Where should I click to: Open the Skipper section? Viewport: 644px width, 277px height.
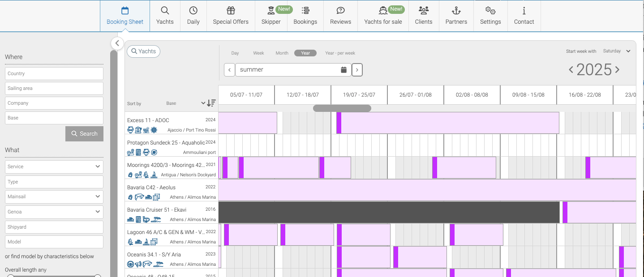coord(271,16)
